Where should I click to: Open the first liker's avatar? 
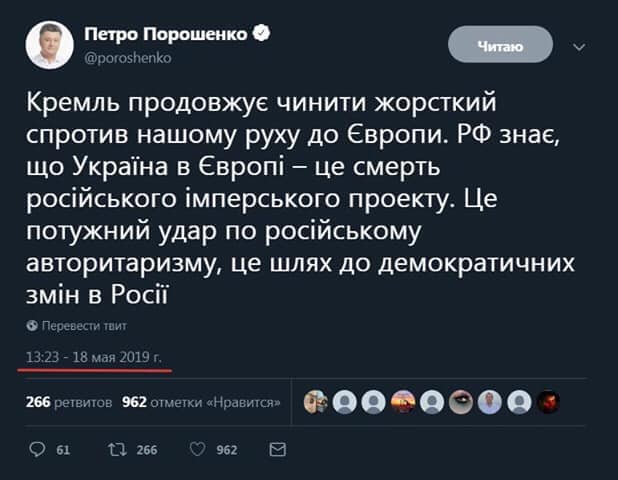pos(315,402)
